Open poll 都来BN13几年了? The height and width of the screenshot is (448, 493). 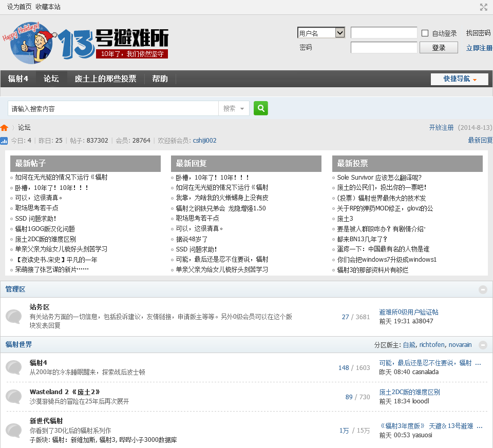362,239
